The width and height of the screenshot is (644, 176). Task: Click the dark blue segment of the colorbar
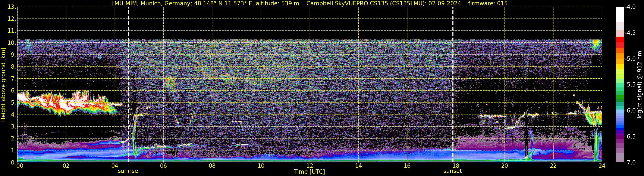point(620,129)
